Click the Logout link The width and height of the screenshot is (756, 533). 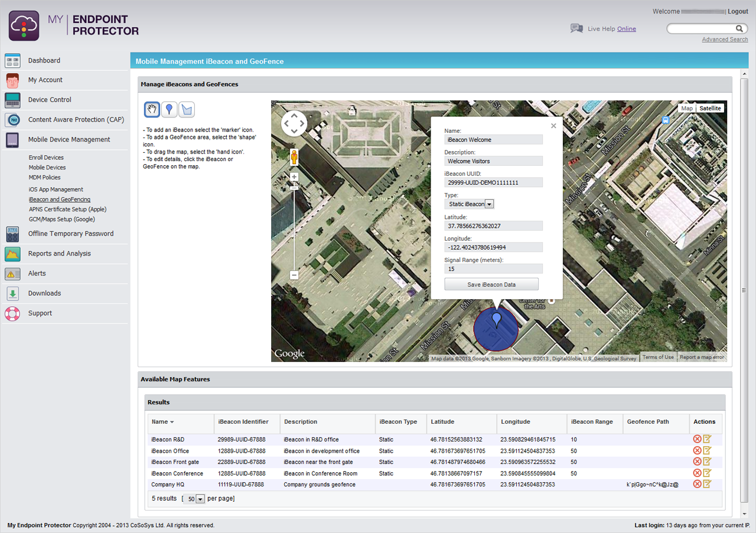738,12
